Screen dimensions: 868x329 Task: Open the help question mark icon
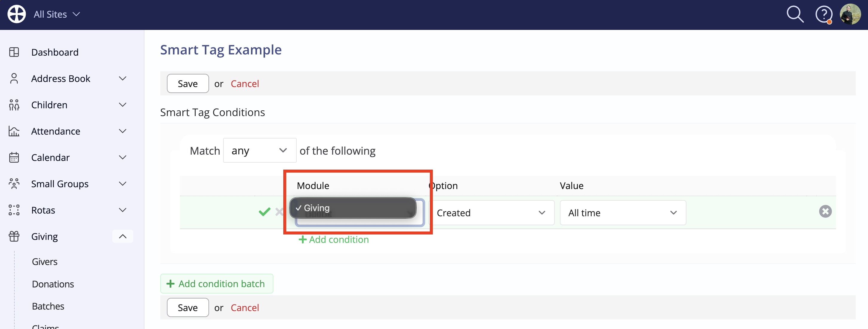(x=823, y=14)
